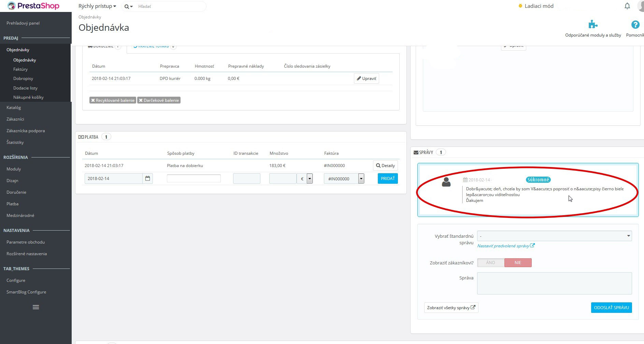The width and height of the screenshot is (644, 344).
Task: Set Zobraziť zákazníkovi to NIE
Action: (518, 263)
